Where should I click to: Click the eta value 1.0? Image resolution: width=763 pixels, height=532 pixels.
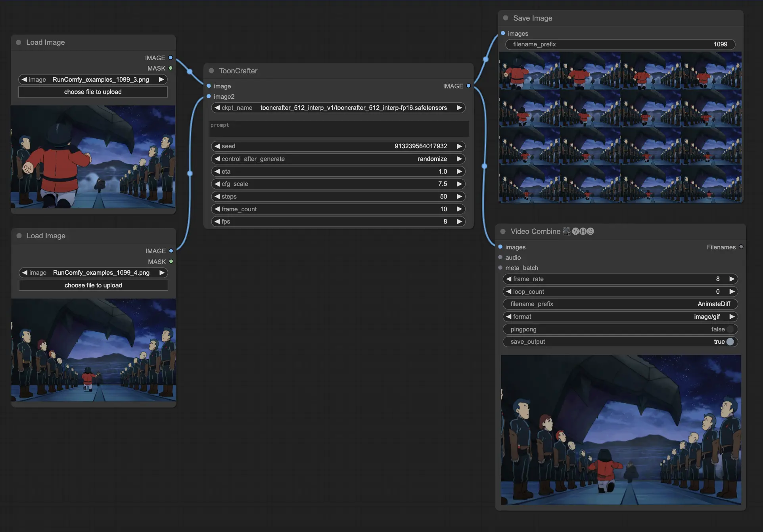pyautogui.click(x=443, y=172)
